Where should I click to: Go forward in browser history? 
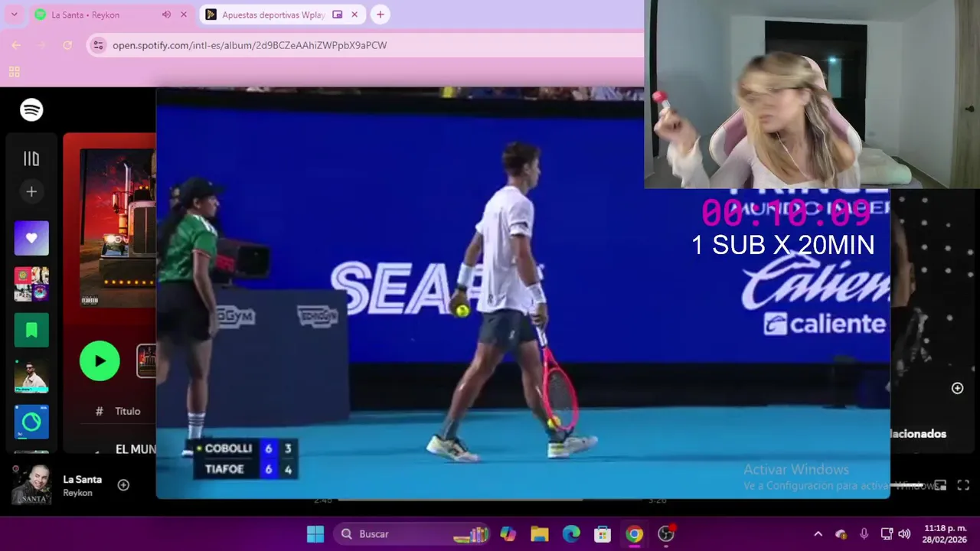41,45
